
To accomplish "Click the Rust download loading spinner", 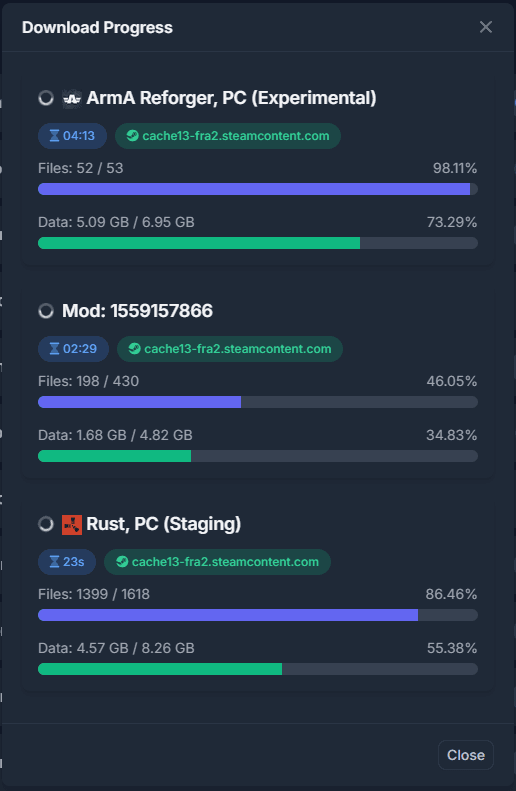I will coord(46,524).
